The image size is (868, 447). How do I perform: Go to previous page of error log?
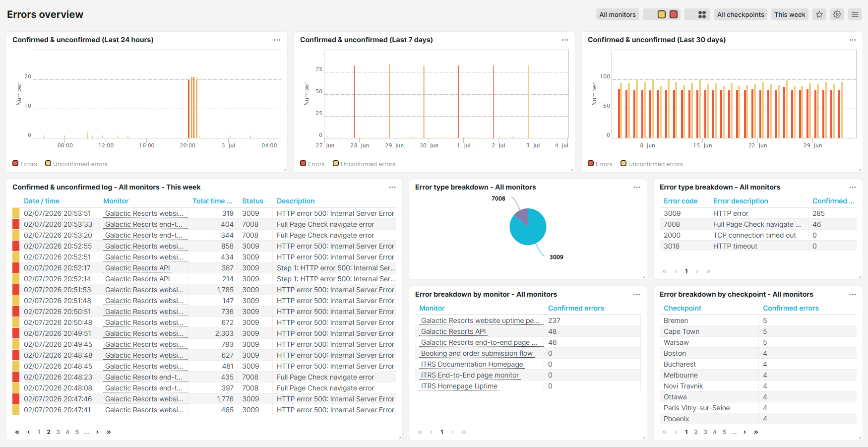[x=29, y=432]
